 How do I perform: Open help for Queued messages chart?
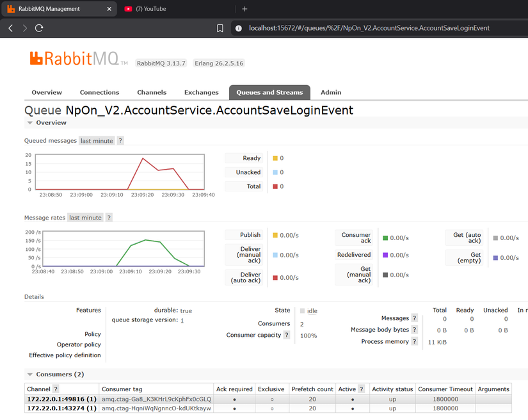tap(120, 141)
